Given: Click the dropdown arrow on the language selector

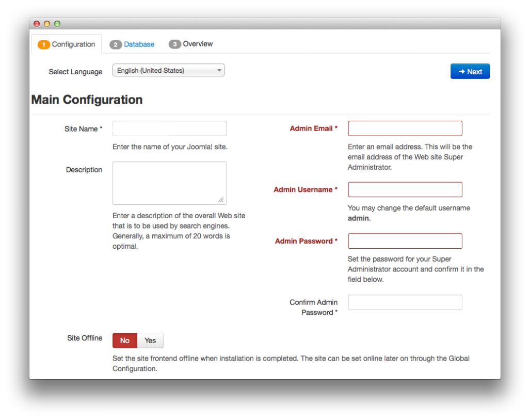Looking at the screenshot, I should [x=219, y=70].
